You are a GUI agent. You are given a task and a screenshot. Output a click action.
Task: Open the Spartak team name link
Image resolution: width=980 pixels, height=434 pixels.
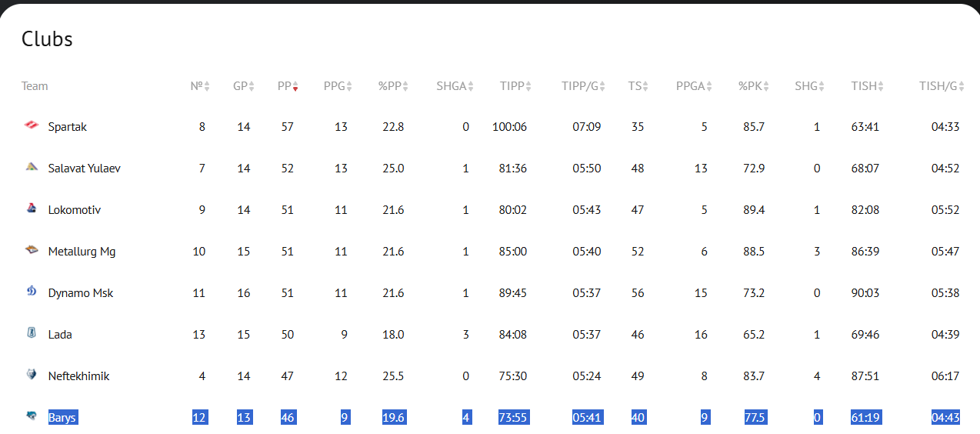point(67,127)
